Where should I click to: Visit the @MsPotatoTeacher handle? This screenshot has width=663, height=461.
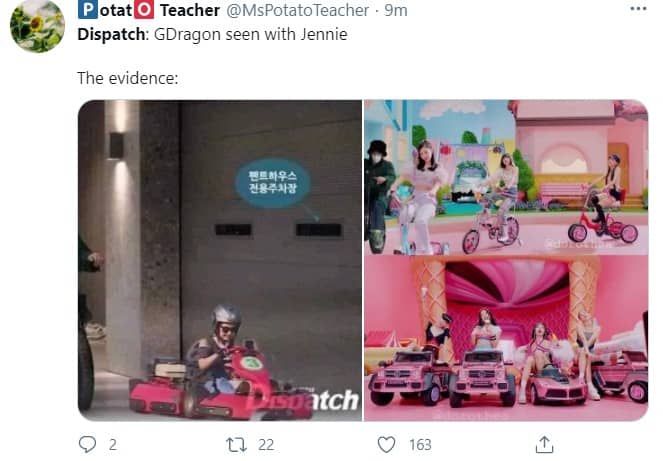click(x=298, y=11)
